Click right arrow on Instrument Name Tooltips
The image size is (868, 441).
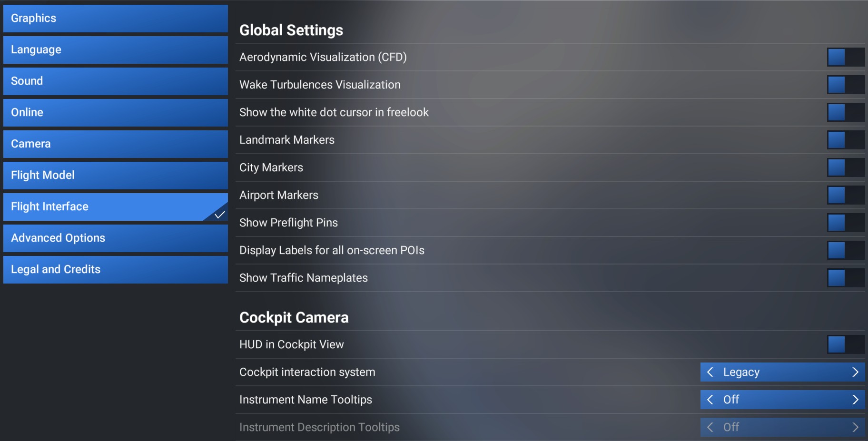tap(855, 400)
